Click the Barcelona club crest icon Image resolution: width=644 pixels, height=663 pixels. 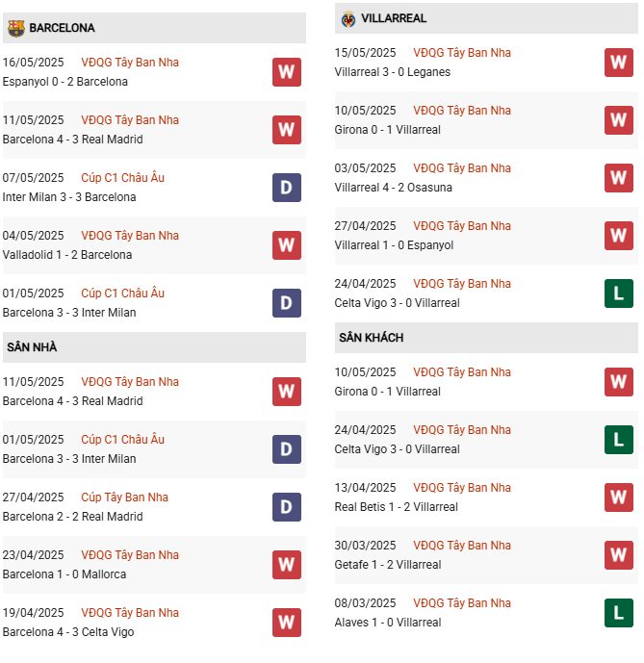pyautogui.click(x=16, y=28)
